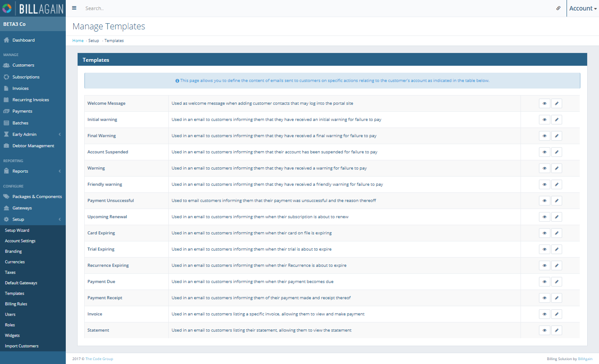Preview the Final Warning template
Viewport: 599px width, 364px height.
(x=544, y=136)
